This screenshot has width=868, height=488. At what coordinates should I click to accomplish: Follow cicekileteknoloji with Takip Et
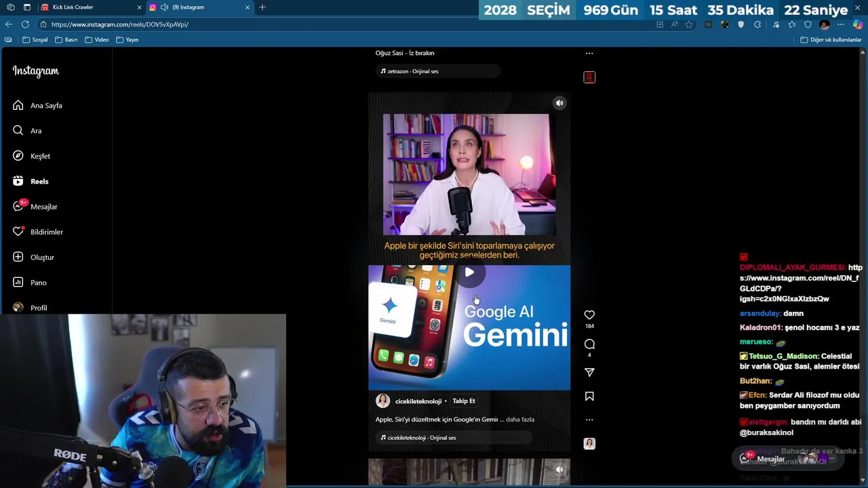(464, 401)
